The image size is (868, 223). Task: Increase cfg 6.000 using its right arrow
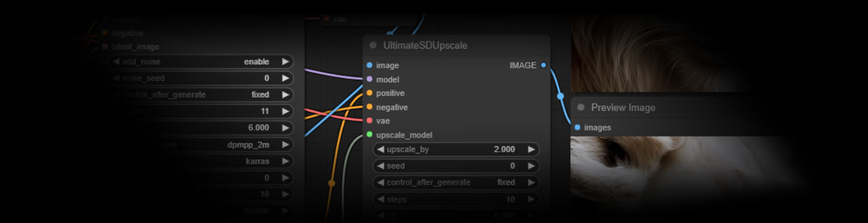285,128
